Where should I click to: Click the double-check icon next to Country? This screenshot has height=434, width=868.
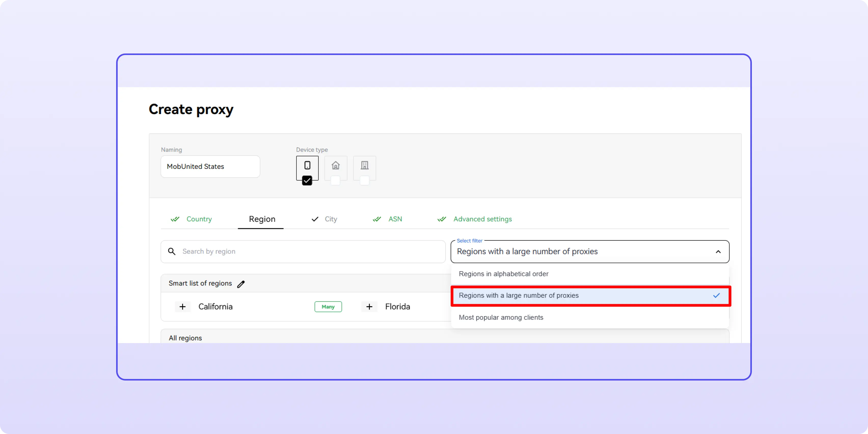click(x=175, y=219)
